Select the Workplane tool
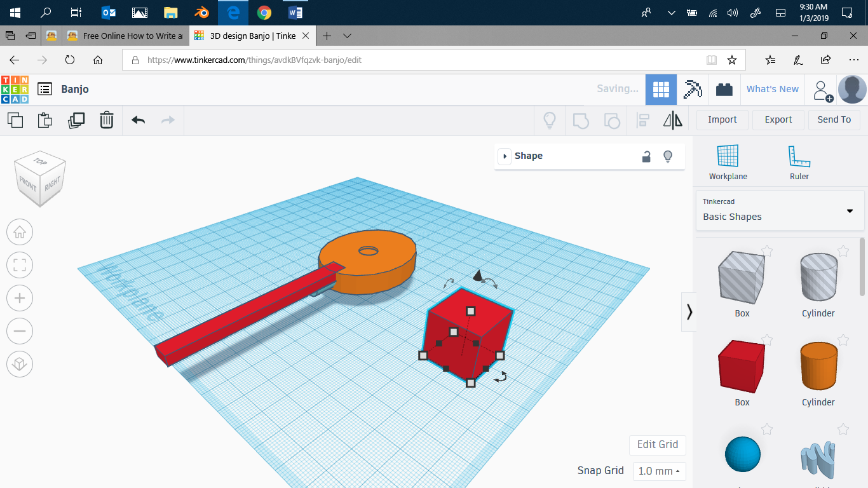 728,163
